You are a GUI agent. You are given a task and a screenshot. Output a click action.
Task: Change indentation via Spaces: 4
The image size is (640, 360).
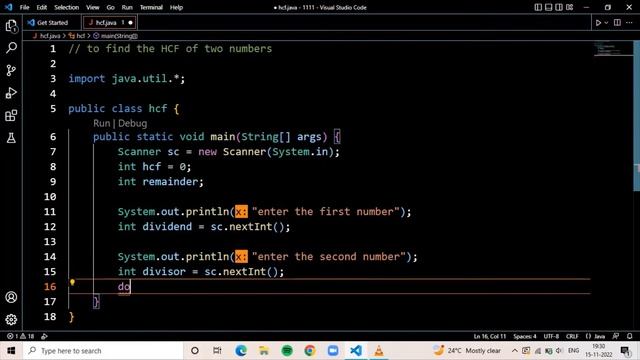(x=525, y=336)
